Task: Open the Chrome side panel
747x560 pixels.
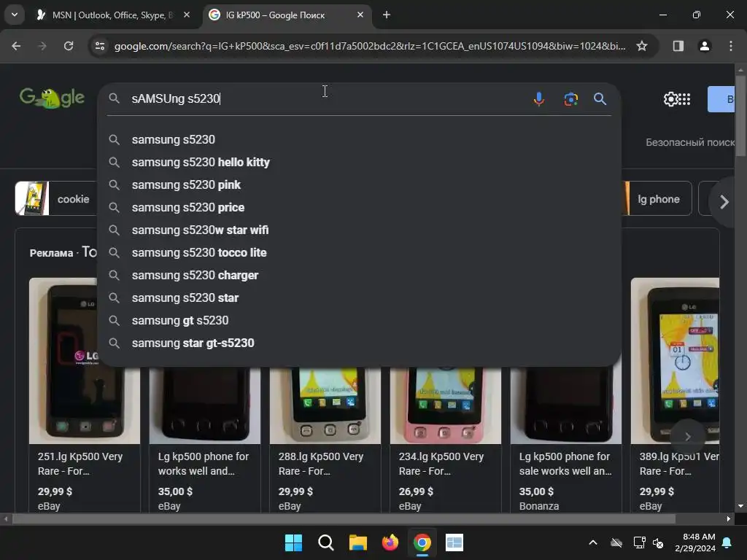Action: click(x=678, y=46)
